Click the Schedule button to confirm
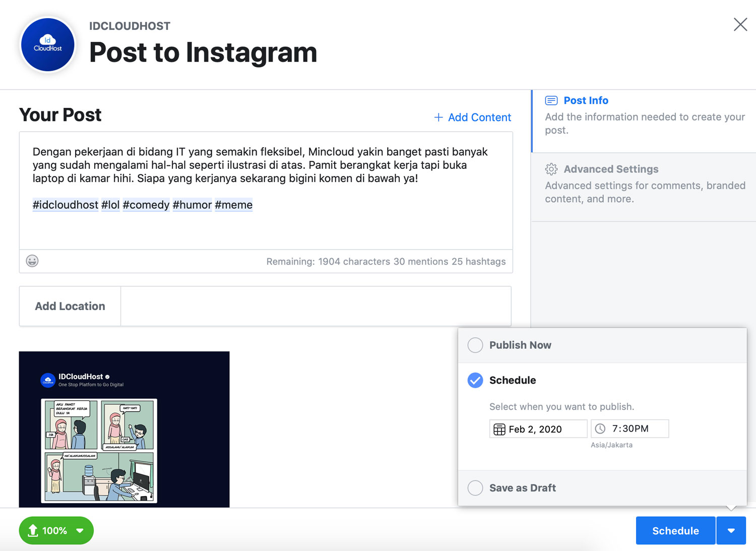 (x=675, y=530)
